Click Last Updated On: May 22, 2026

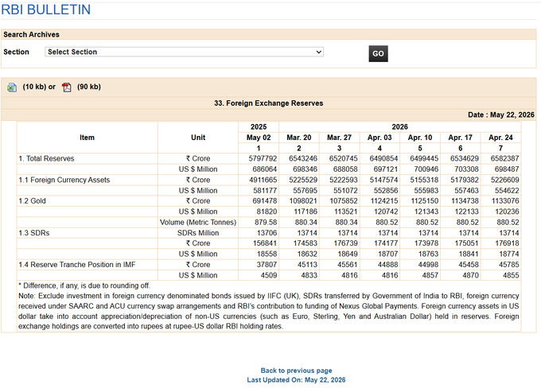(296, 380)
